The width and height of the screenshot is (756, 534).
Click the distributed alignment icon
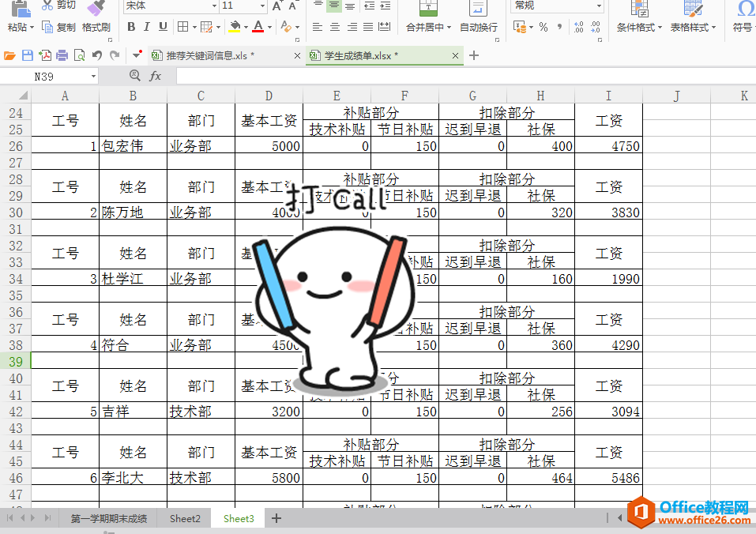click(x=385, y=27)
